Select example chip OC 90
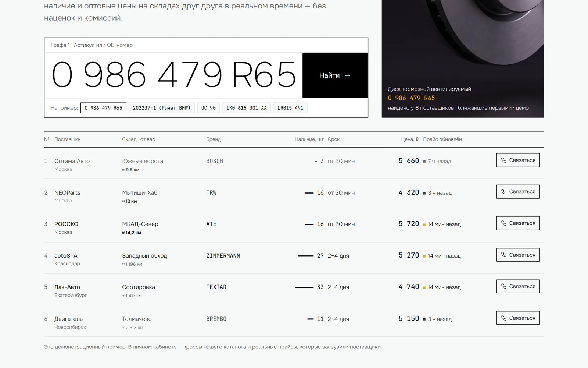The image size is (588, 368). [x=208, y=108]
